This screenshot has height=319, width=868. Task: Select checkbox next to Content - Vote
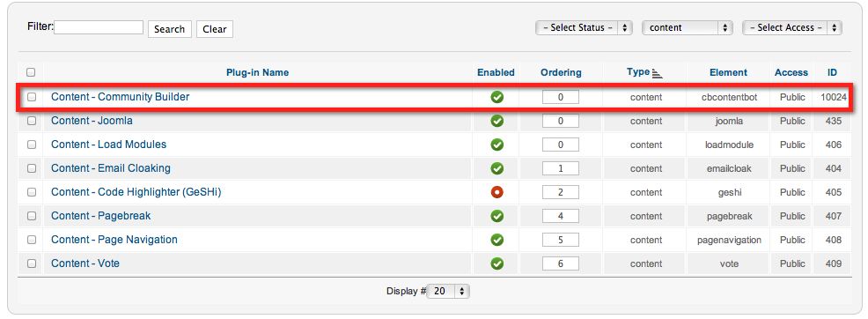point(32,263)
